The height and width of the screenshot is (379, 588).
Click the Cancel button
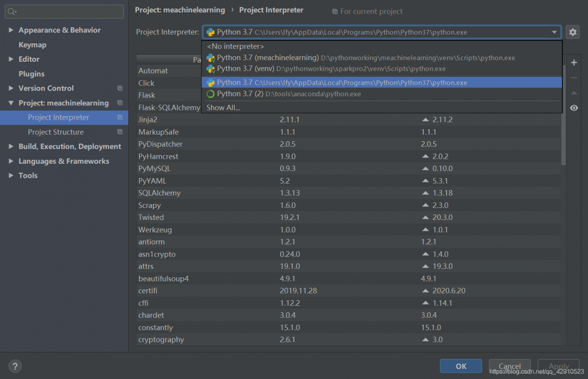[x=510, y=366]
